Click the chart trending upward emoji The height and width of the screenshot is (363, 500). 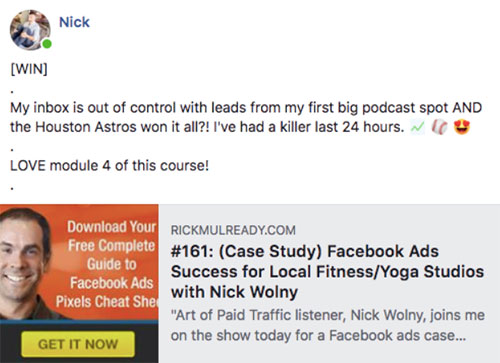coord(418,127)
